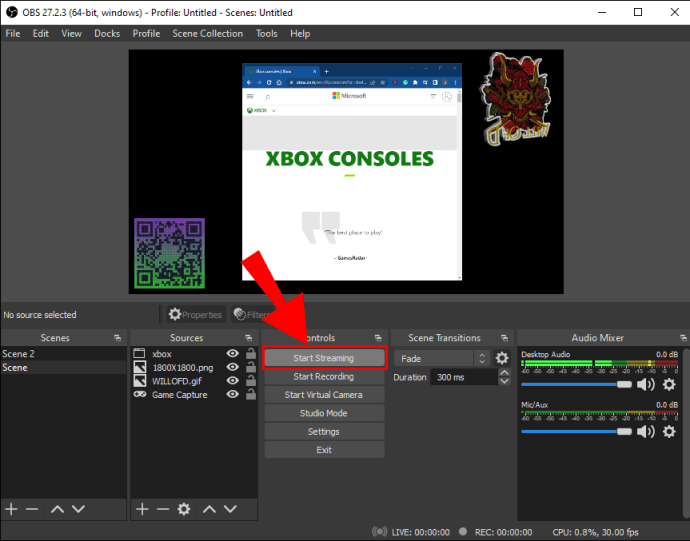
Task: Add a new source with plus icon
Action: (142, 509)
